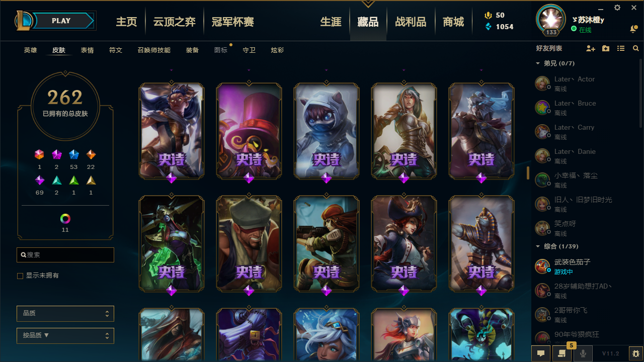Enable the 显示未拥有 checkbox
Viewport: 644px width, 362px height.
[20, 276]
